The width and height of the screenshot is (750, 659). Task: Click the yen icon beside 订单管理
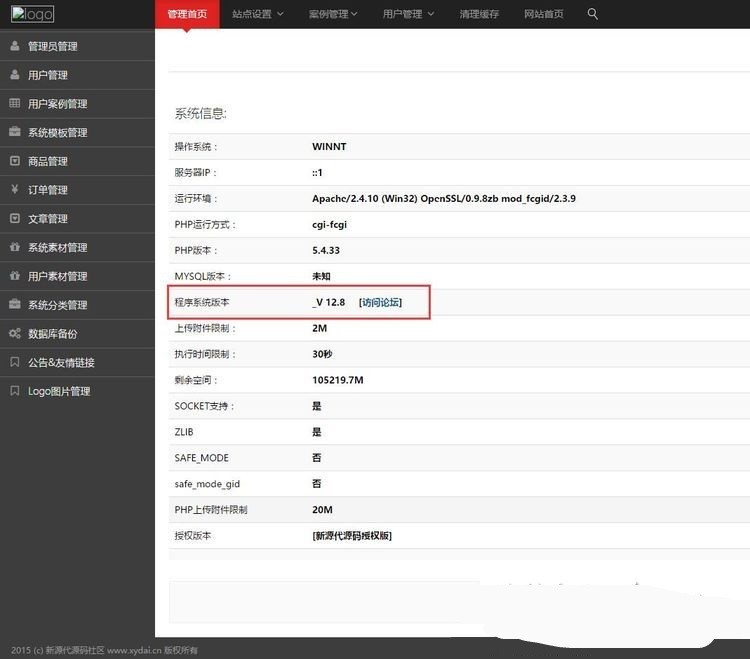15,189
